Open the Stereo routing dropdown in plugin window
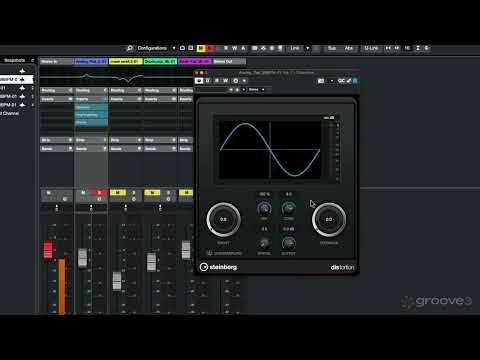Screen dimensions: 480x360 (256, 90)
